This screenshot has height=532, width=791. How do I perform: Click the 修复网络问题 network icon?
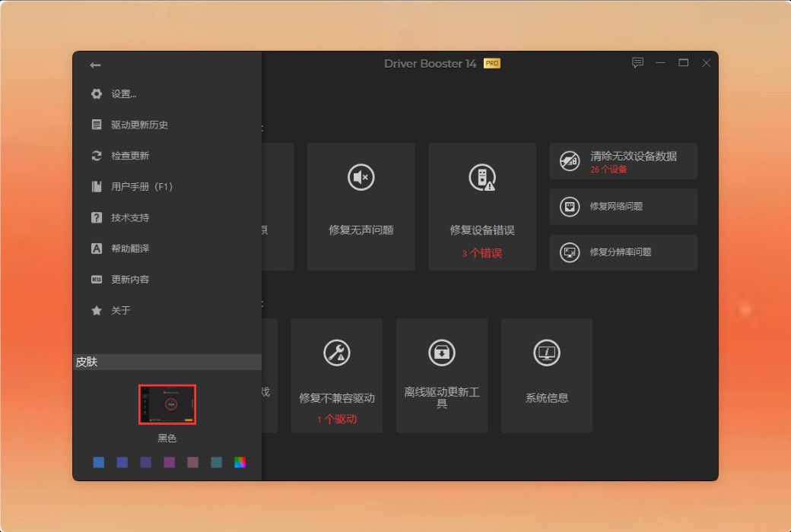coord(570,207)
